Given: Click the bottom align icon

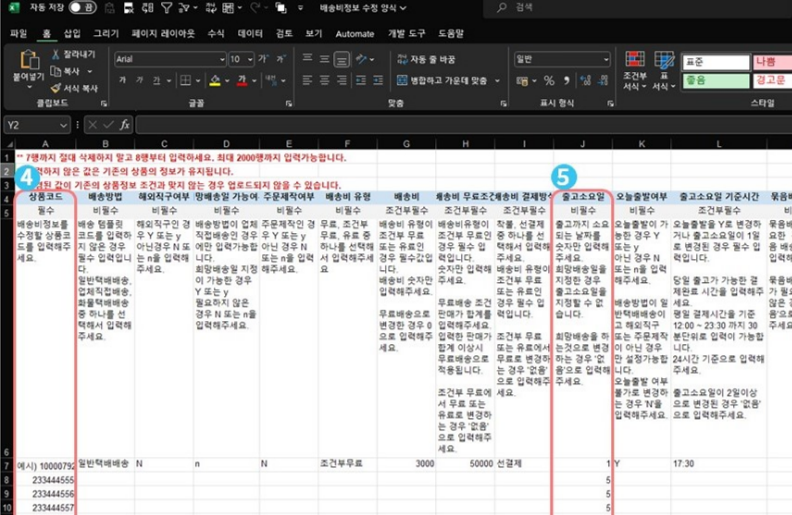Looking at the screenshot, I should (341, 59).
